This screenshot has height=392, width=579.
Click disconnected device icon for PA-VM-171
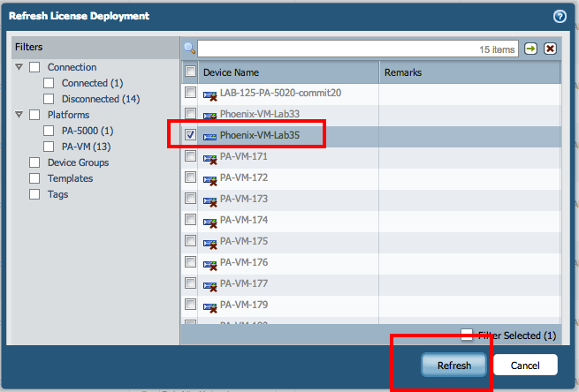[210, 159]
